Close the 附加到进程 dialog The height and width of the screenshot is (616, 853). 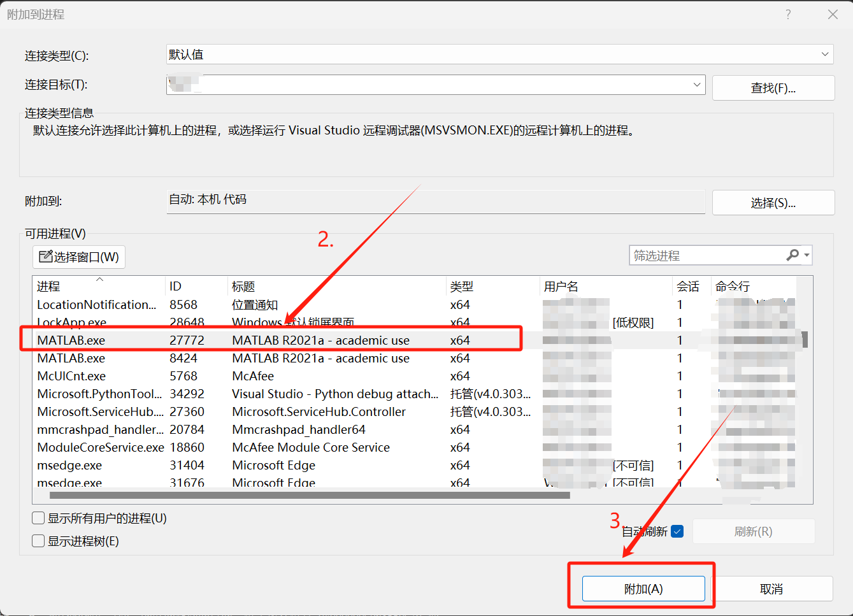833,14
